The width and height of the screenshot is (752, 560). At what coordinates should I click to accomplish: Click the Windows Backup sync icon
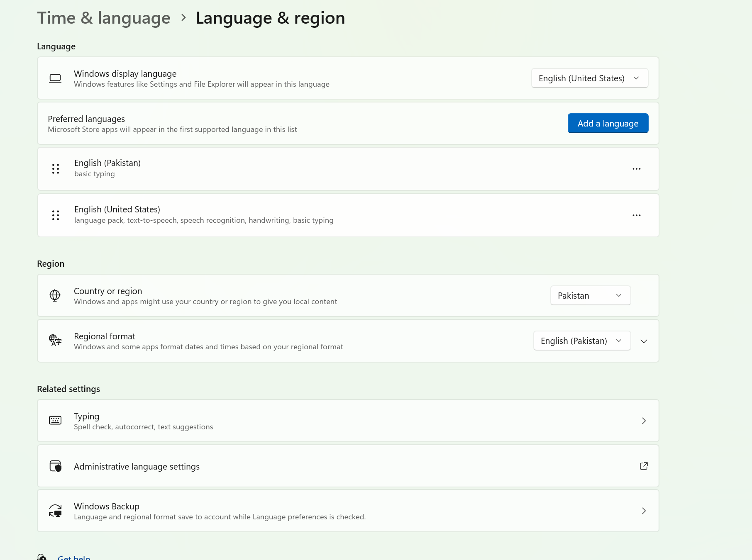click(x=55, y=511)
